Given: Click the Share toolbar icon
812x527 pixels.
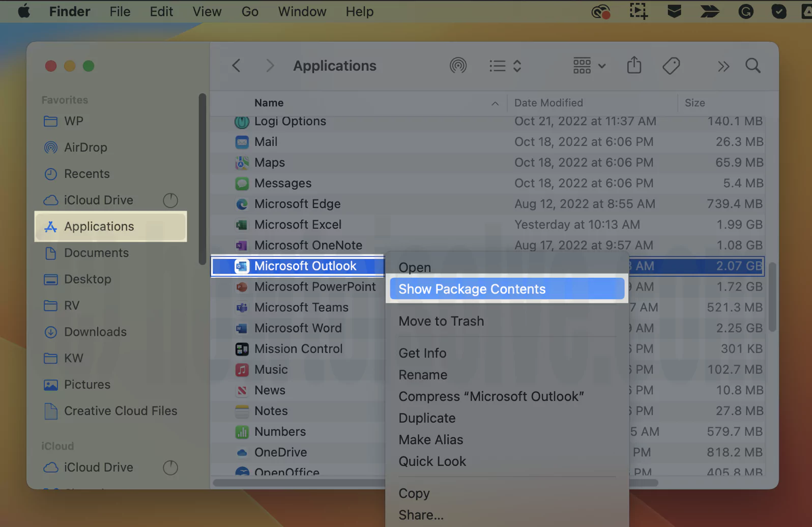Looking at the screenshot, I should click(634, 65).
